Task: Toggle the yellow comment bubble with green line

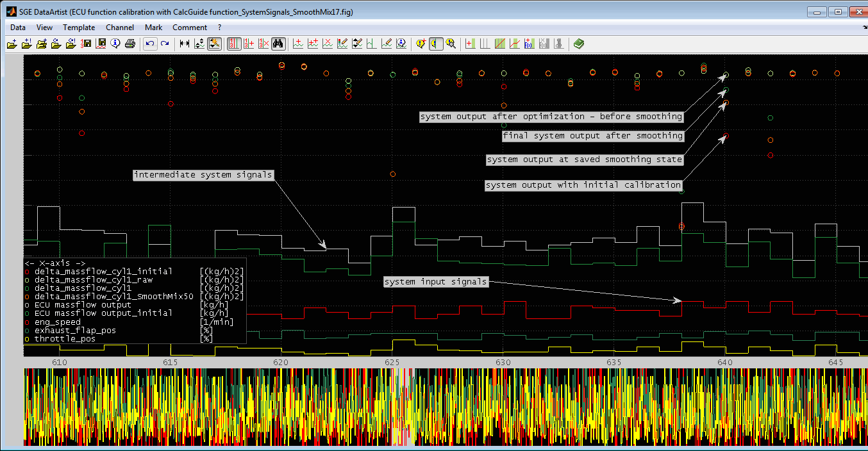Action: [436, 44]
